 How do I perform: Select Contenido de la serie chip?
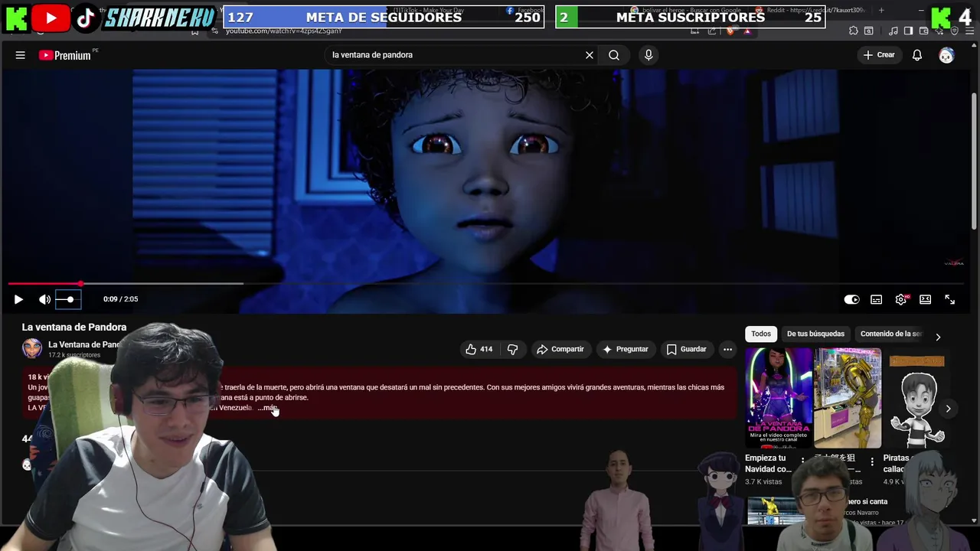click(890, 334)
